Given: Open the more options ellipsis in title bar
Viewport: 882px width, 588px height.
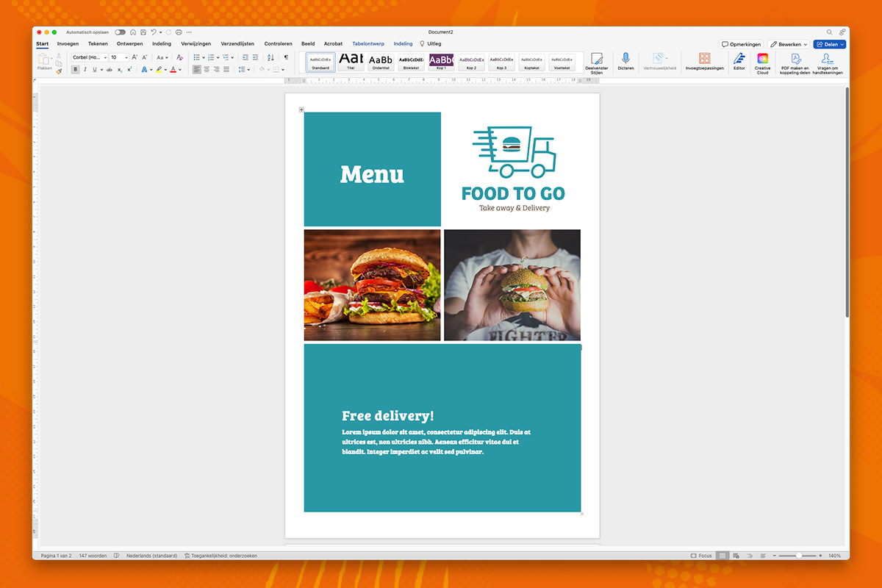Looking at the screenshot, I should point(189,32).
